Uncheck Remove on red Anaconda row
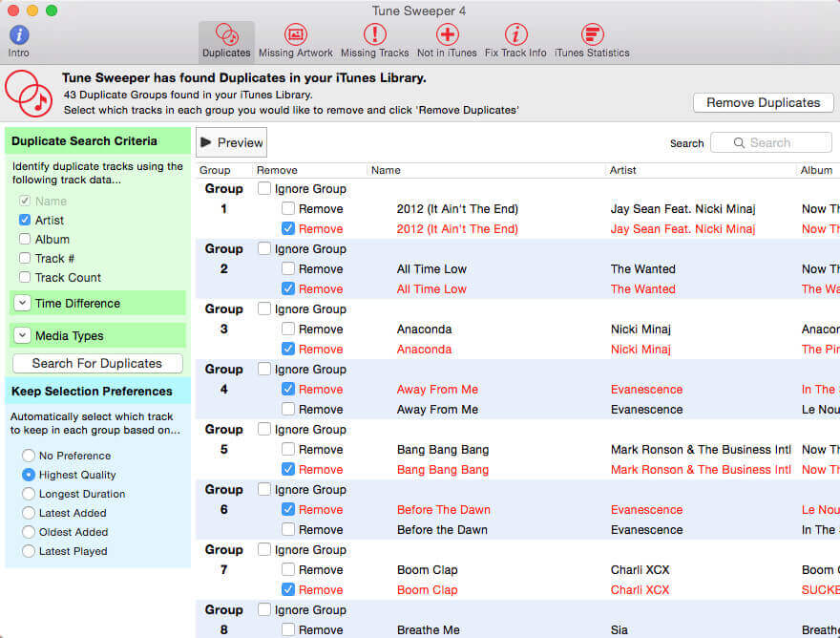The width and height of the screenshot is (840, 638). [x=288, y=349]
